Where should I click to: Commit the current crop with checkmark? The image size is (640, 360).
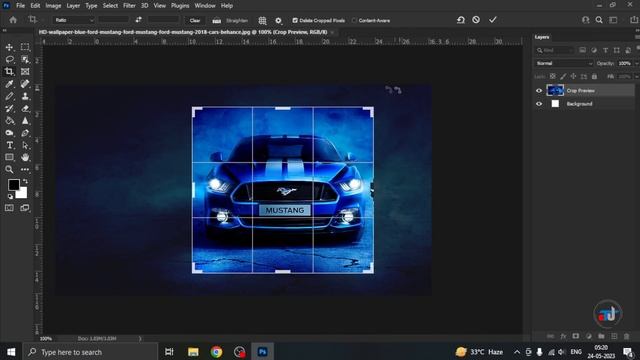pyautogui.click(x=493, y=20)
